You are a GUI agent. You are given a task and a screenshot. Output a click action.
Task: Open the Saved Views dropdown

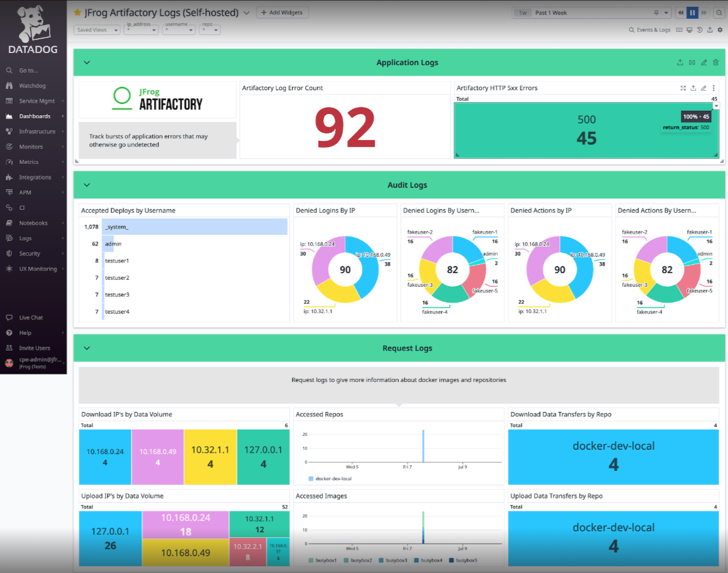pos(96,29)
